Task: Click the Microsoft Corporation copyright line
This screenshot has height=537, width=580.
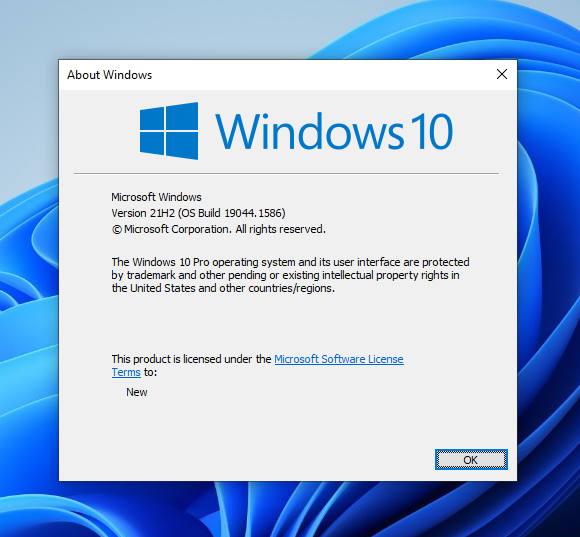Action: coord(219,229)
